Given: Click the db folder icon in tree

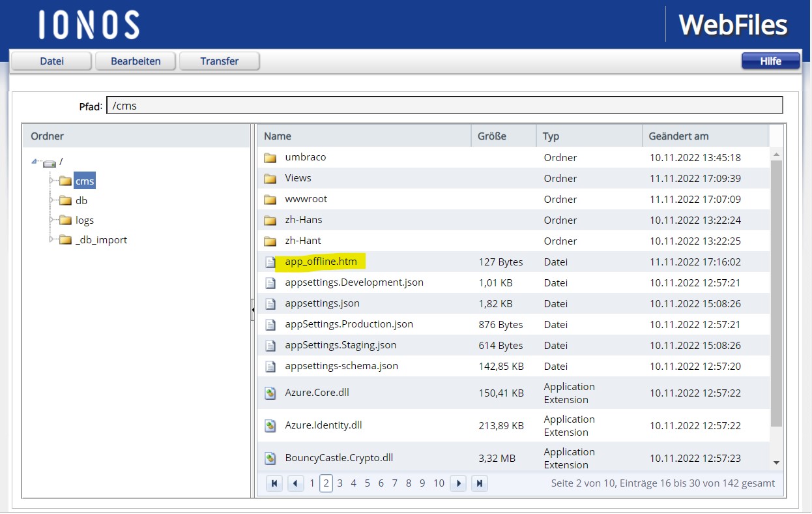Looking at the screenshot, I should [x=65, y=200].
